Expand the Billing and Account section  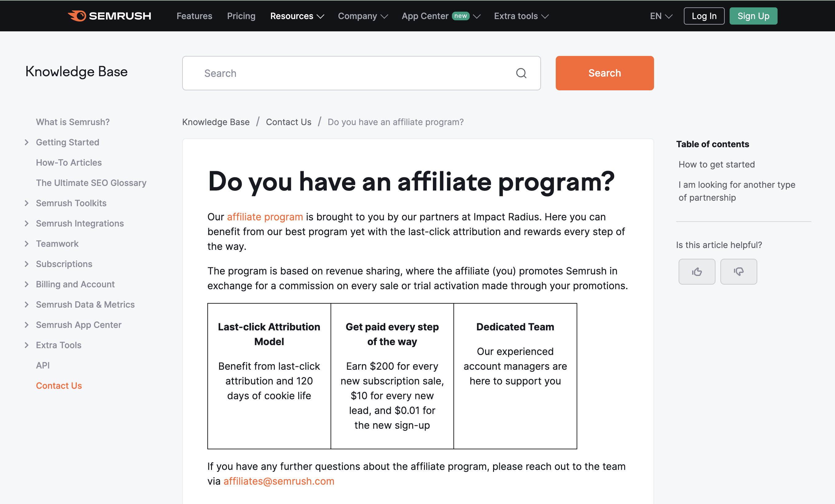27,284
